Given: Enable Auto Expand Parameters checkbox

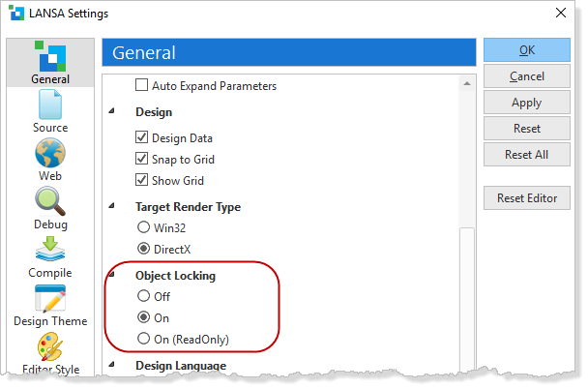Looking at the screenshot, I should pyautogui.click(x=141, y=85).
